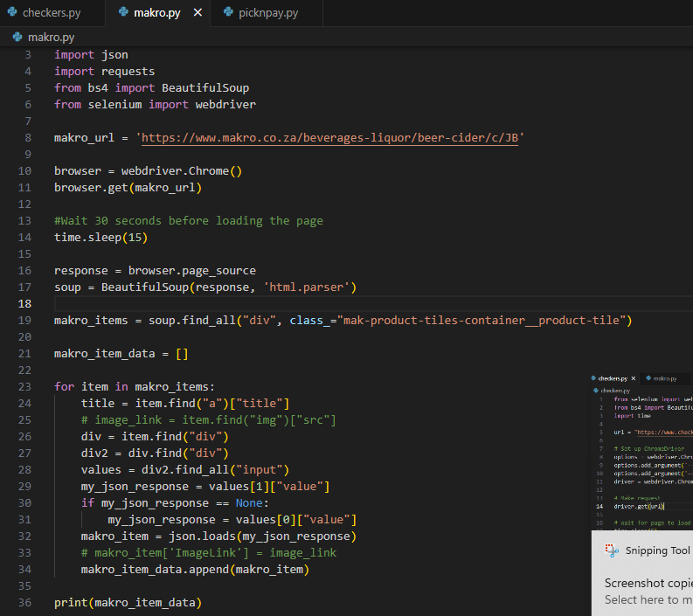Click the '#Wait 30 seconds' comment
Screen dimensions: 693x616
click(188, 221)
